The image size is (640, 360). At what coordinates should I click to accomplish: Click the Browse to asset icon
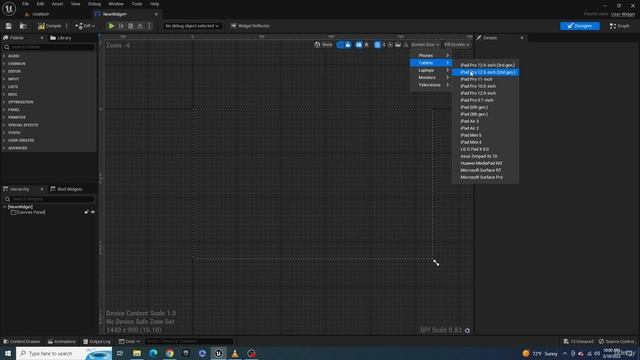[x=23, y=26]
